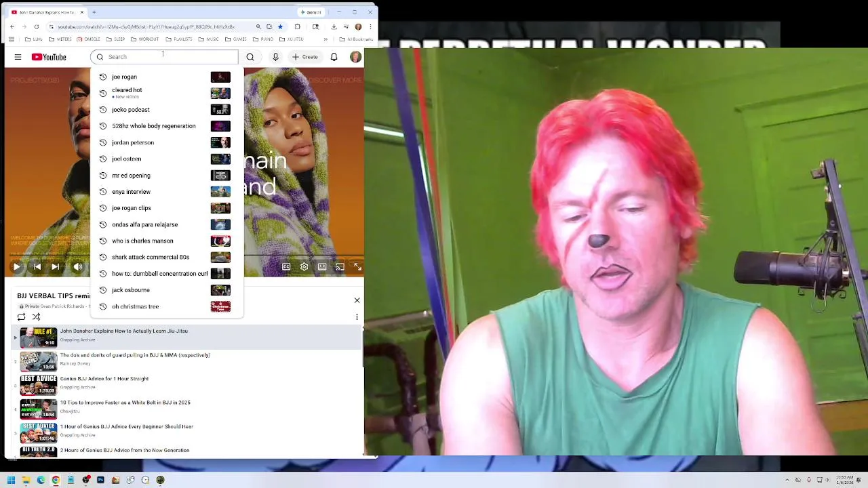The width and height of the screenshot is (868, 488).
Task: Choose 'oh christmas tree' suggestion
Action: 167,306
